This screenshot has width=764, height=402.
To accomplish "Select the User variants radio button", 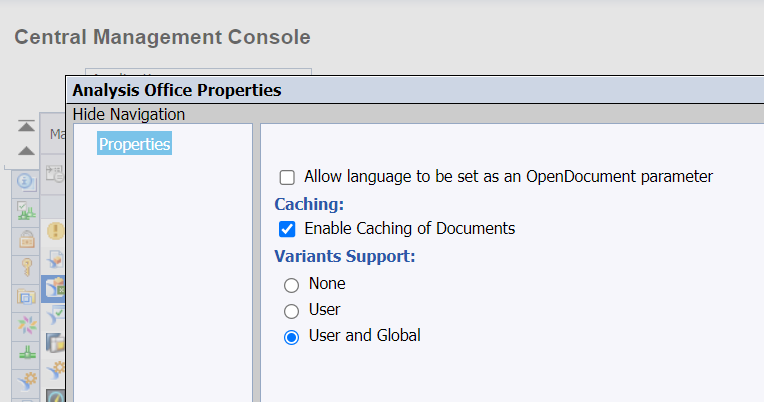I will pyautogui.click(x=291, y=311).
